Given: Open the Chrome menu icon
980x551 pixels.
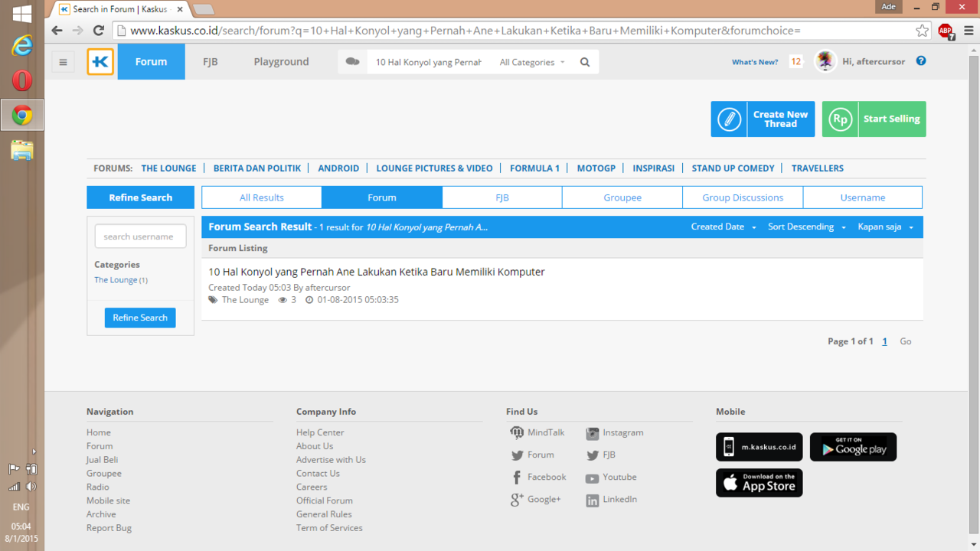Looking at the screenshot, I should [x=969, y=31].
